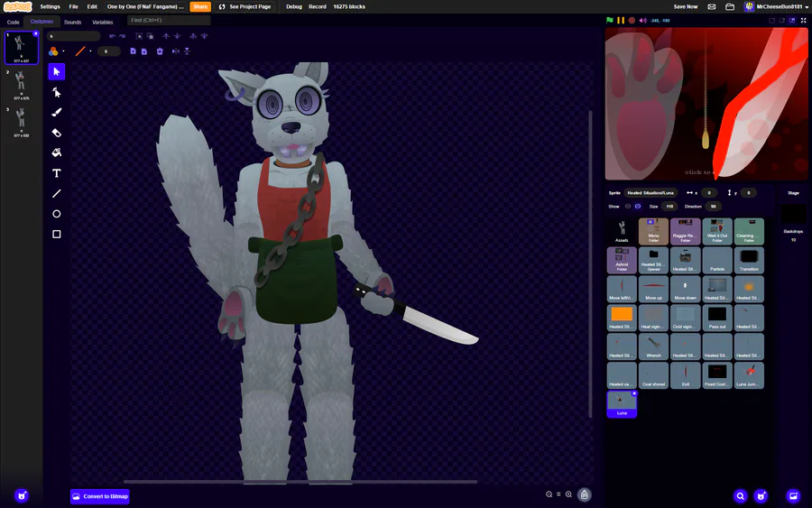Reset canvas zoom with equals icon
The image size is (812, 508).
(x=558, y=494)
